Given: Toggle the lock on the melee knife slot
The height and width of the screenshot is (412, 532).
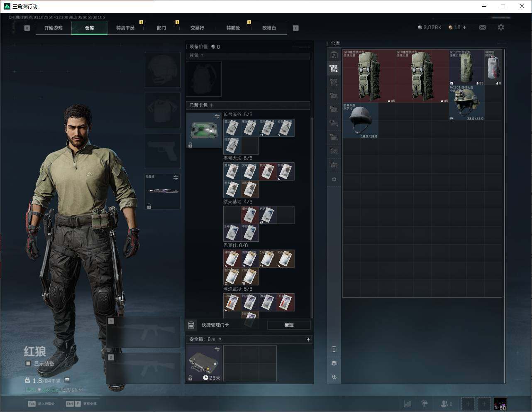Looking at the screenshot, I should tap(149, 206).
